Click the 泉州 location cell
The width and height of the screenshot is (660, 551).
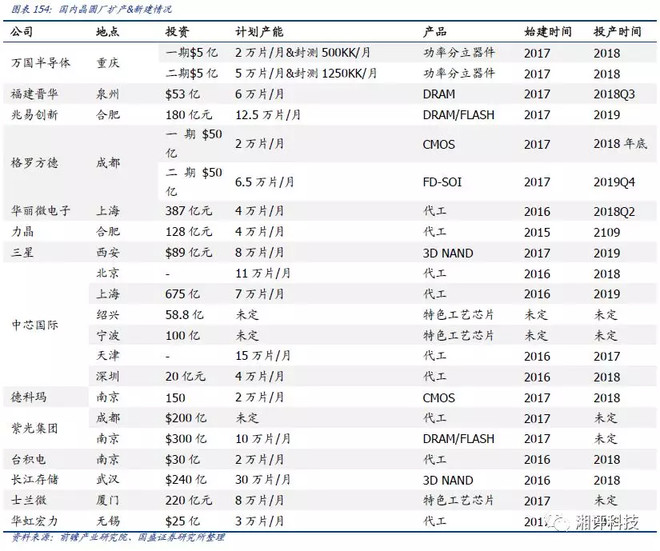[107, 94]
